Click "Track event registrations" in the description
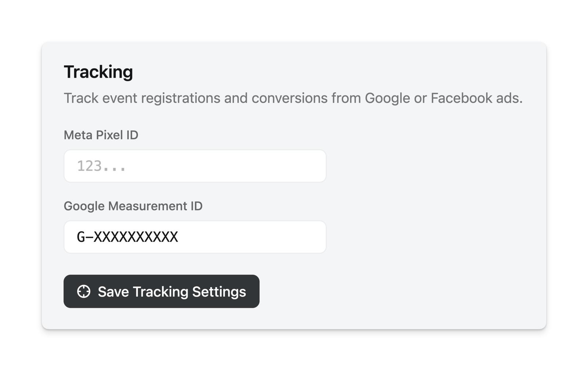588x371 pixels. pos(142,98)
